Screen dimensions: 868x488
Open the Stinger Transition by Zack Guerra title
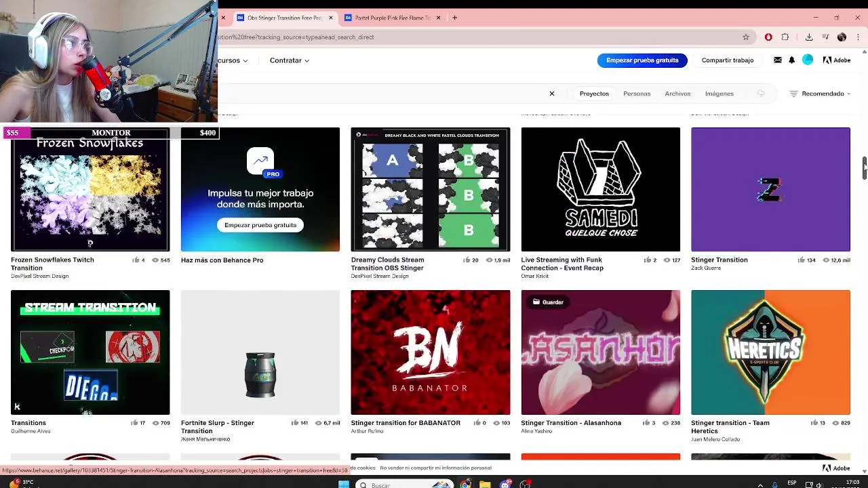point(719,260)
